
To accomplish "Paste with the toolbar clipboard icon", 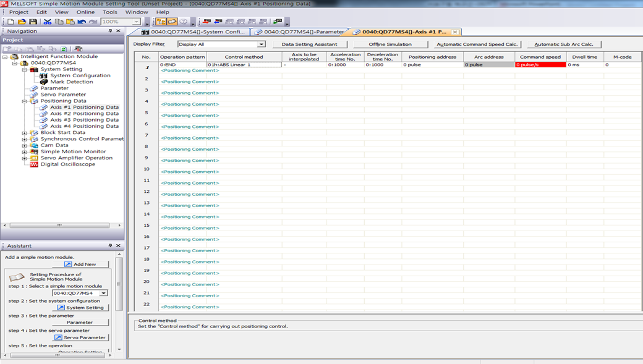I will [70, 22].
